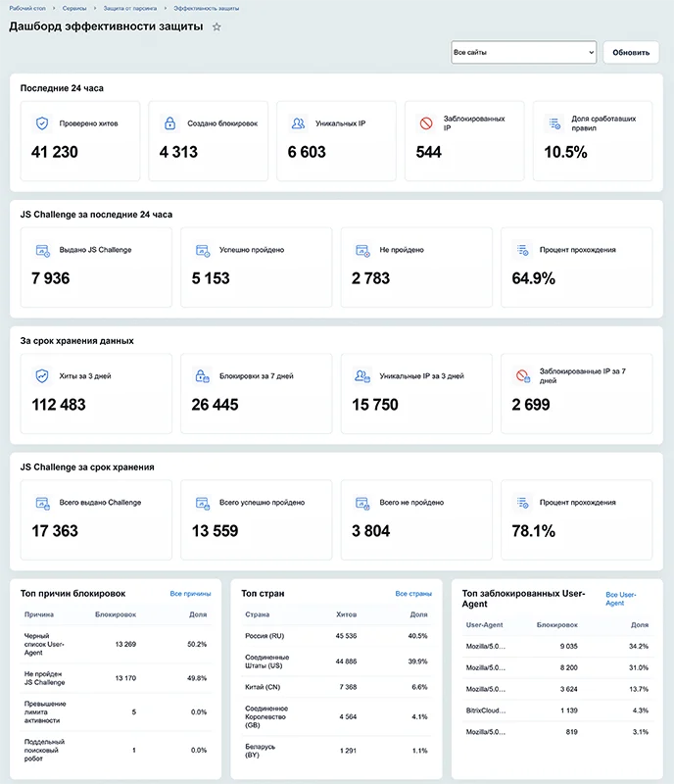
Task: Open Все страны link
Action: [x=413, y=594]
